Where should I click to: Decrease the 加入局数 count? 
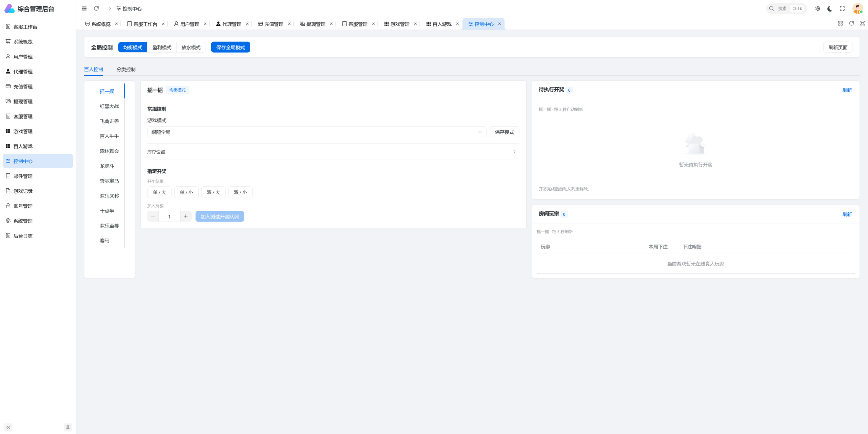click(x=153, y=216)
